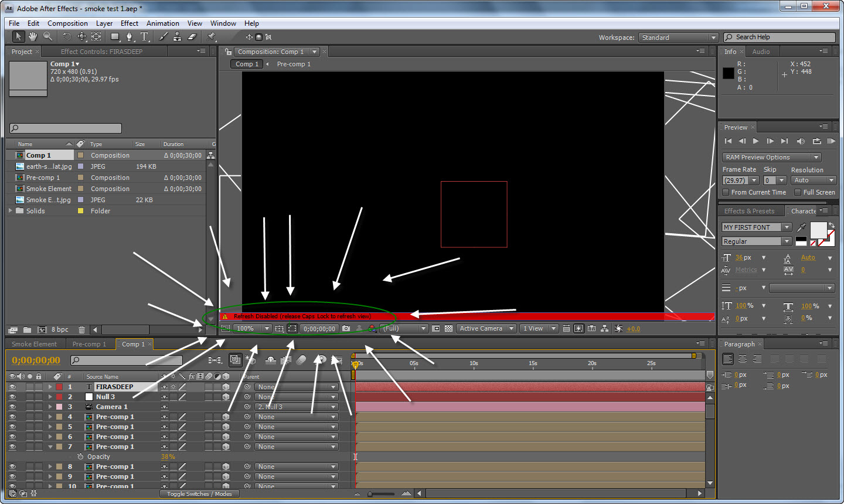The width and height of the screenshot is (844, 504).
Task: Open the Composition menu
Action: tap(67, 23)
